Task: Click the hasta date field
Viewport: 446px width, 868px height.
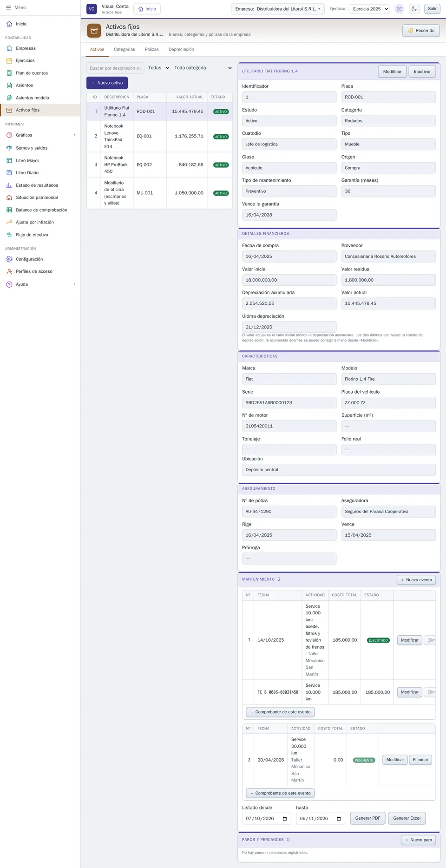Action: tap(321, 819)
